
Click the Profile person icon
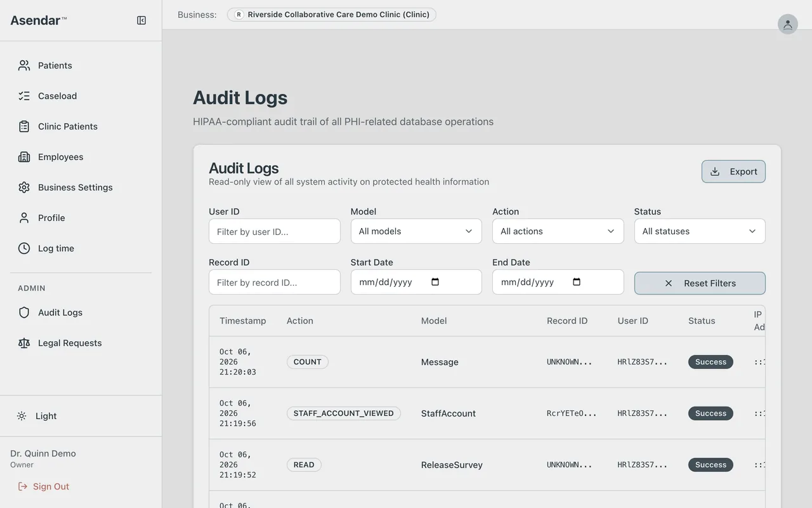coord(24,218)
